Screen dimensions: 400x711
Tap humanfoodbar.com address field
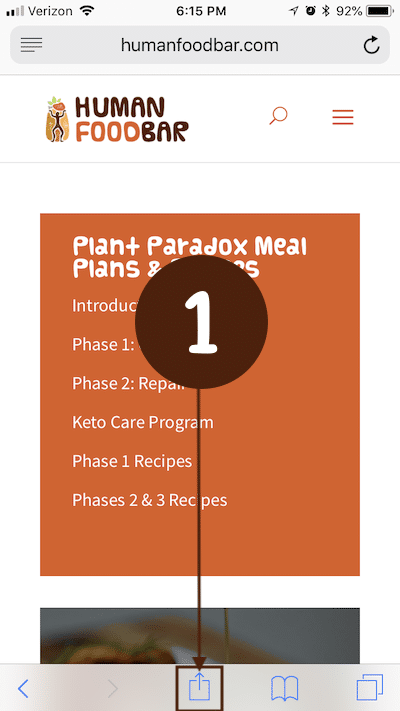[200, 45]
